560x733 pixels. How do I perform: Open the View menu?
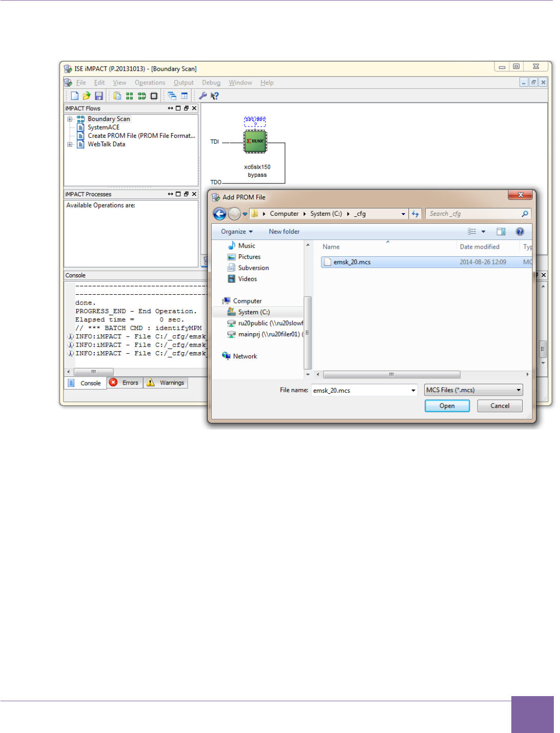[119, 83]
